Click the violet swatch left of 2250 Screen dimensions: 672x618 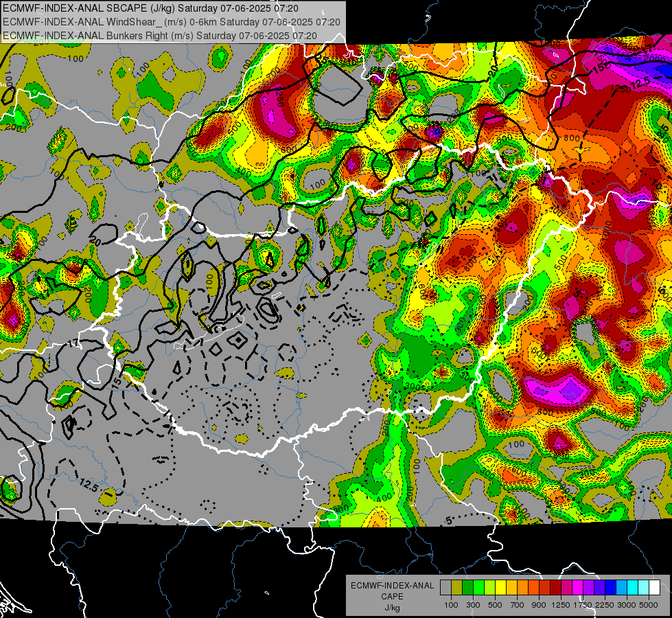tap(599, 588)
